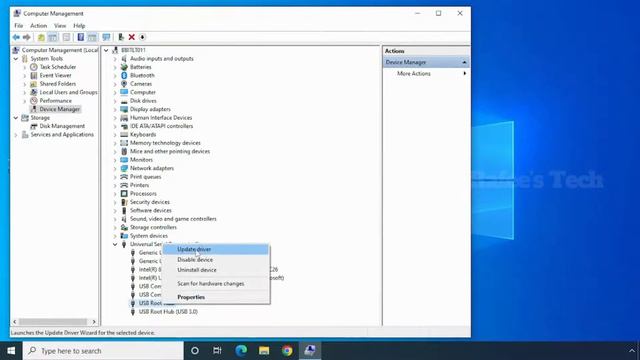Select Disk Management in the left tree
The height and width of the screenshot is (360, 640).
(62, 126)
